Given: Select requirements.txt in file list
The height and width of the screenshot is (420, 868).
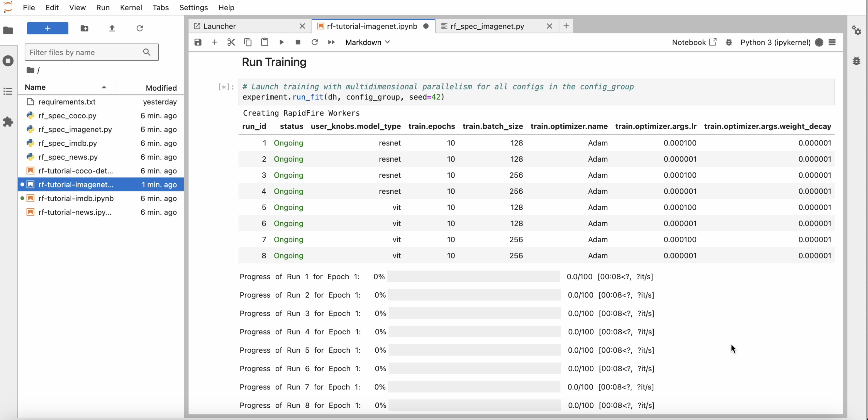Looking at the screenshot, I should pos(101,102).
